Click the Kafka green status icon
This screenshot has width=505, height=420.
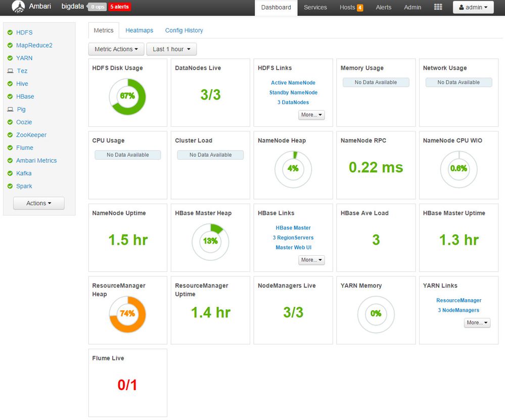[10, 173]
